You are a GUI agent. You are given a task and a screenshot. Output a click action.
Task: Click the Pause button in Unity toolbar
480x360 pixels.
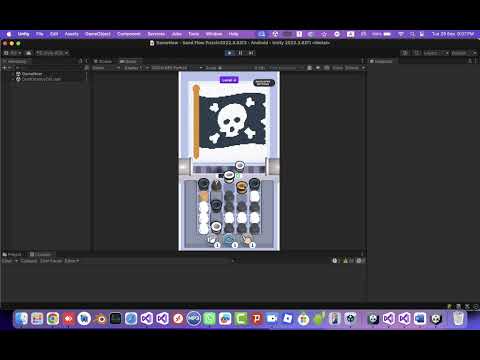[x=240, y=53]
